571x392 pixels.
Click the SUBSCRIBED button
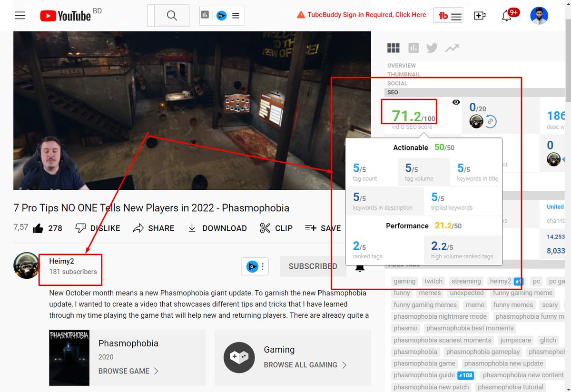point(313,266)
